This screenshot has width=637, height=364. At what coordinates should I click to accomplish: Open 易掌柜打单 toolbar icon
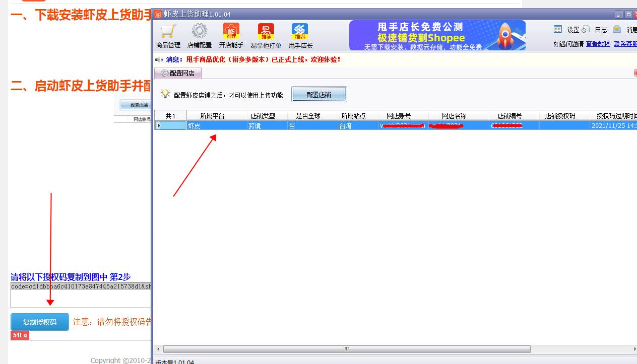[x=266, y=36]
